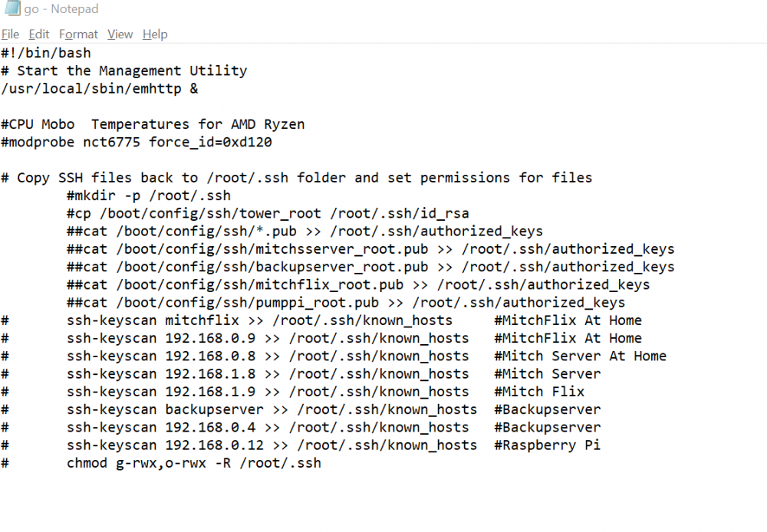Click the mitchsserver_root.pub cat line
The height and width of the screenshot is (532, 767).
(370, 249)
